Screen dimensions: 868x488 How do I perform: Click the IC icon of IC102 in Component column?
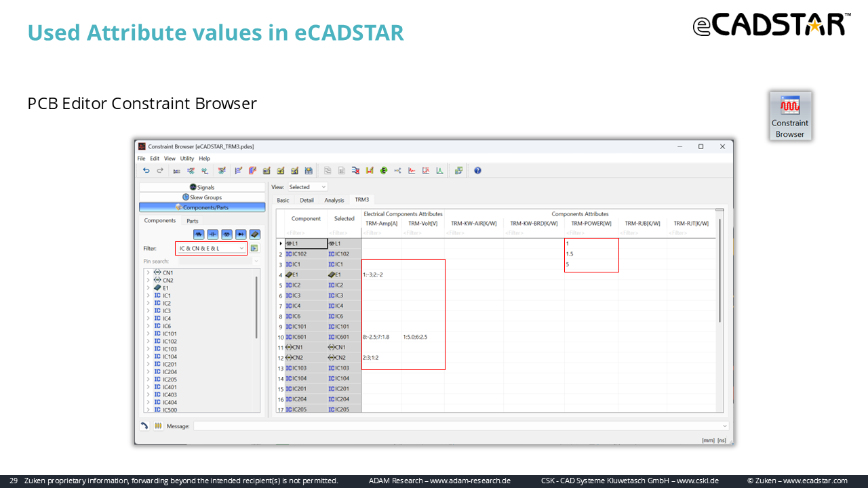tap(289, 254)
